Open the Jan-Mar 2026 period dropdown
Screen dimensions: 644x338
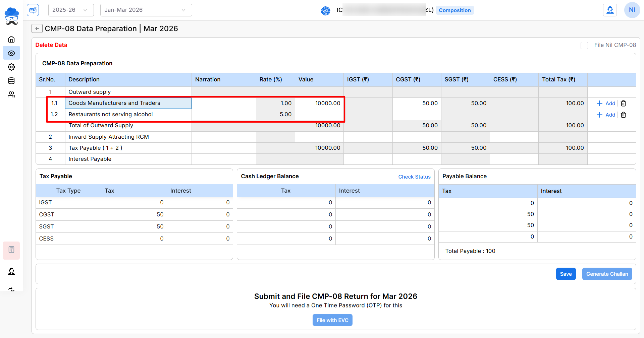(x=146, y=10)
